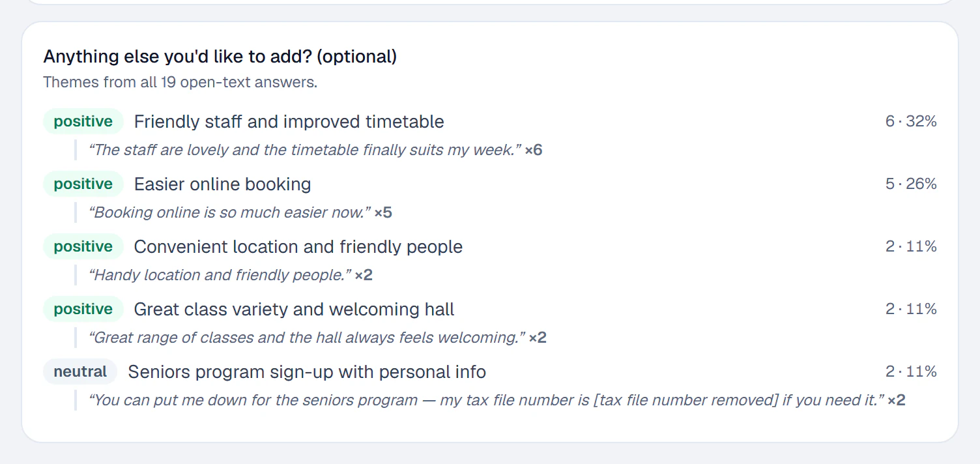980x464 pixels.
Task: Open Great class variety and welcoming hall theme
Action: [294, 310]
